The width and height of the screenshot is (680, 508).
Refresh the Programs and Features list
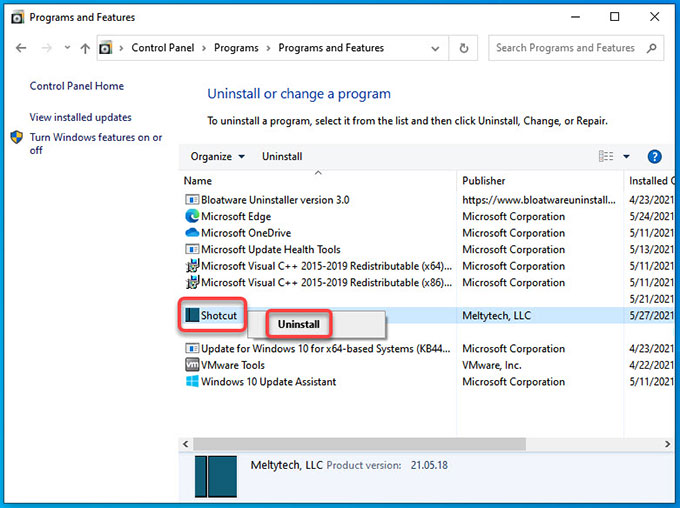464,48
